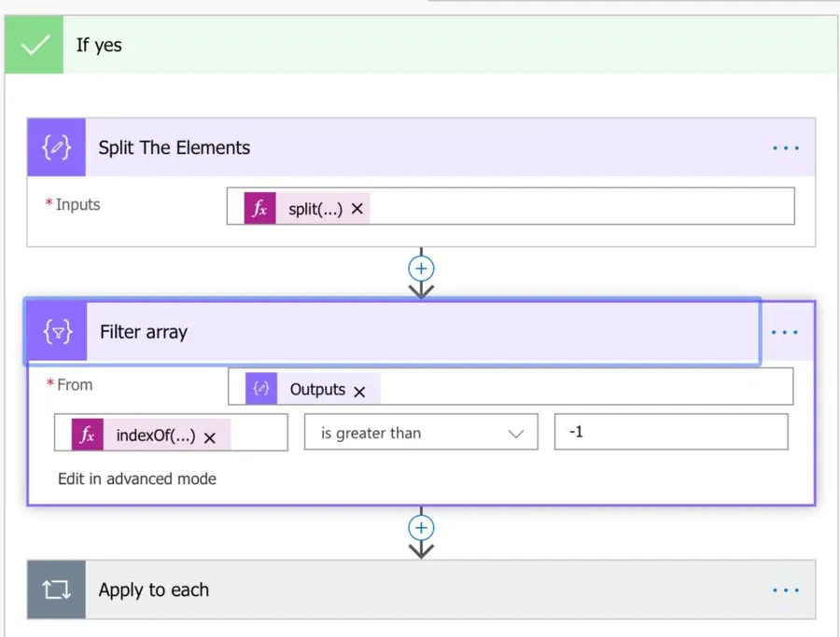Show more options for Apply to each
Screen dimensions: 840x637
(x=786, y=589)
